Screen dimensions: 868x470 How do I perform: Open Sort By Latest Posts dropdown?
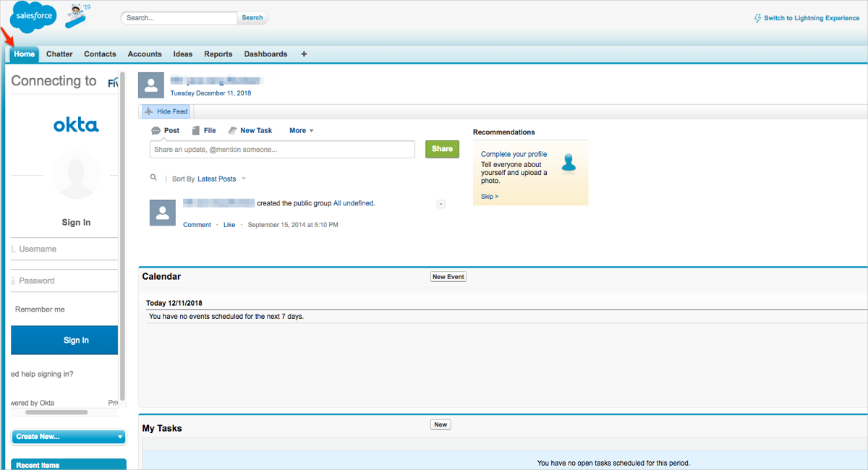221,179
